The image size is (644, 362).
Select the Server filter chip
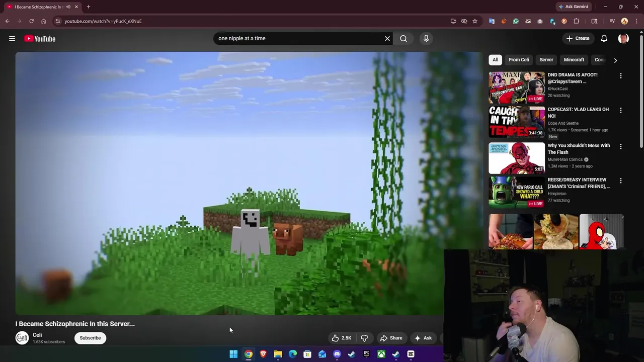pos(546,60)
